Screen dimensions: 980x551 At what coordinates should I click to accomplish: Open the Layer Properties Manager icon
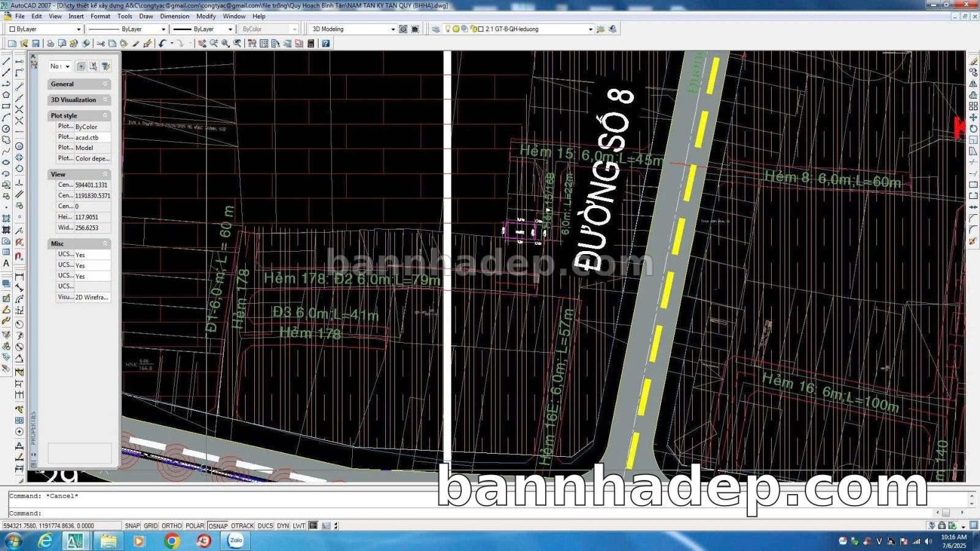(x=435, y=29)
